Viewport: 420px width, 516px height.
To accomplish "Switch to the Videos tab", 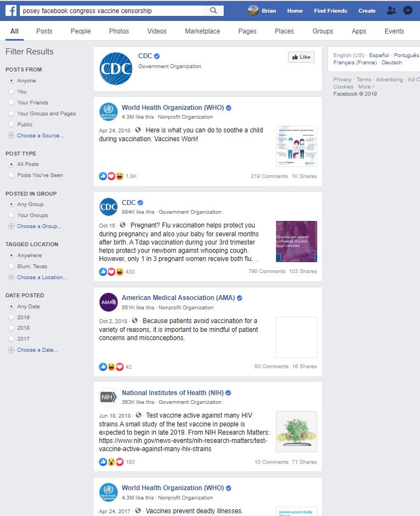I will (157, 31).
